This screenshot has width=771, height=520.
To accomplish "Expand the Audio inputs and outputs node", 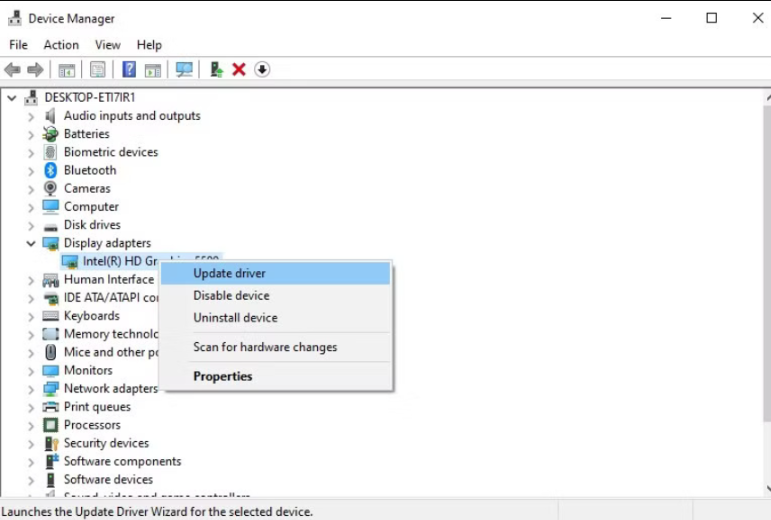I will [31, 116].
